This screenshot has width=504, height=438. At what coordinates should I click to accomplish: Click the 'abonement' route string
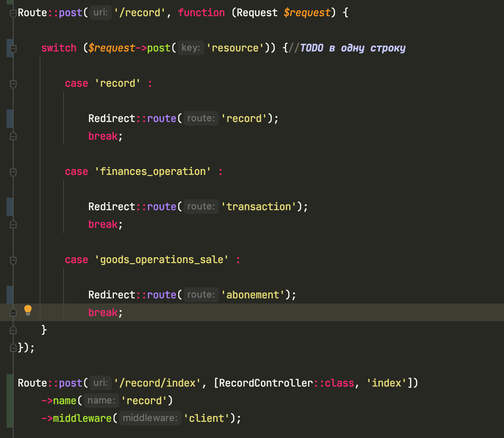point(253,295)
